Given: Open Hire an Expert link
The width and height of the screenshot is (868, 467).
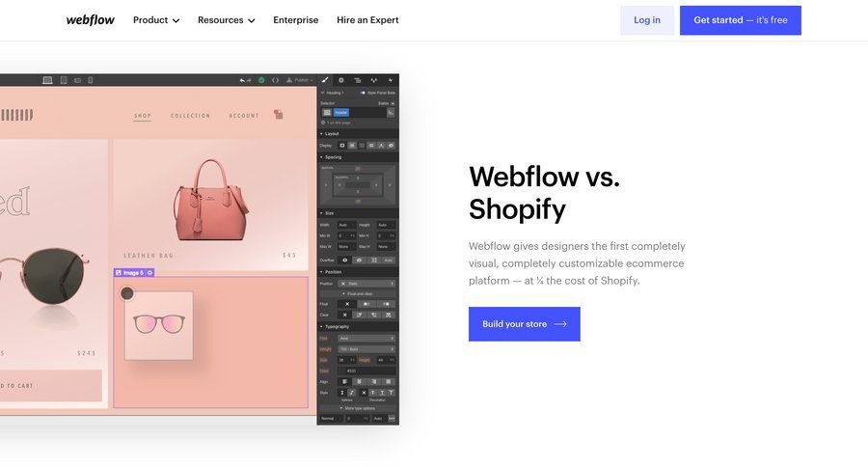Looking at the screenshot, I should (367, 20).
